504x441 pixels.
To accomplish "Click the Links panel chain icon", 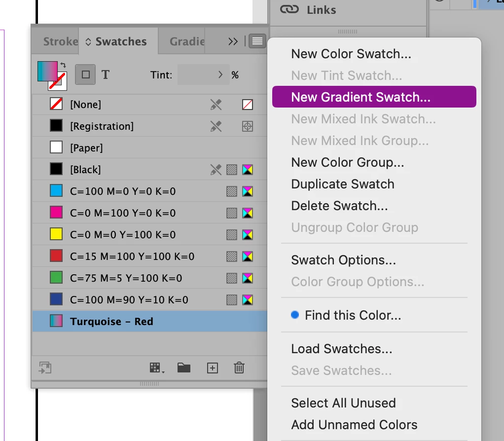I will pos(289,9).
